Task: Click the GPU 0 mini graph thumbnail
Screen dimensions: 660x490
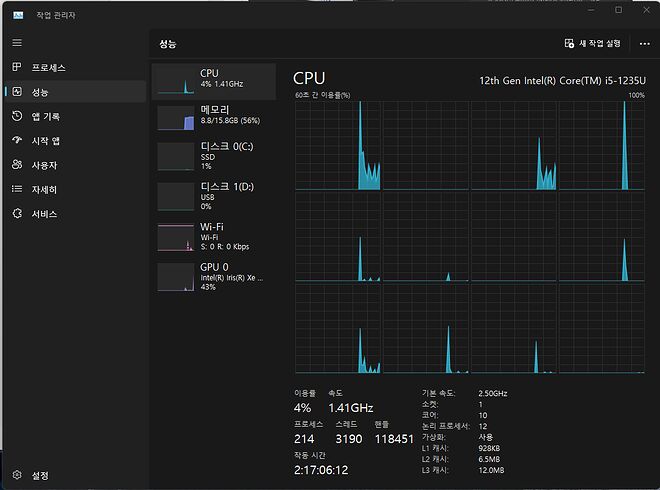Action: pyautogui.click(x=176, y=277)
